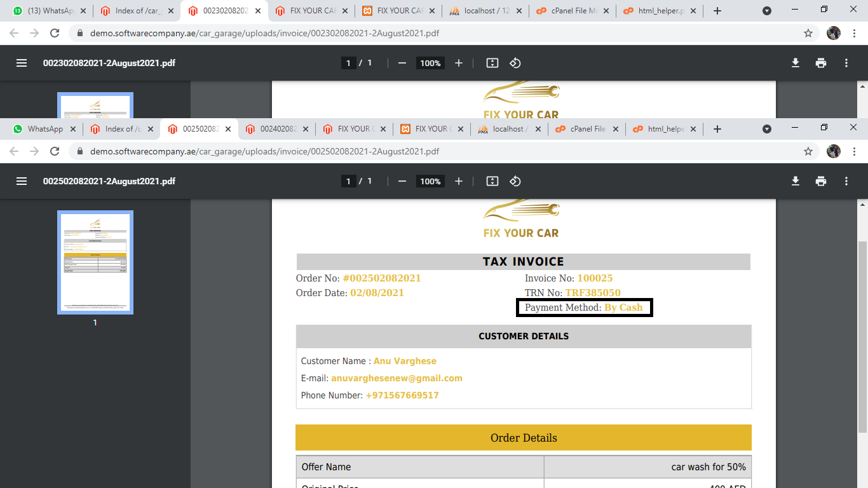868x488 pixels.
Task: Open more actions menu for 002502082021 PDF
Action: (846, 181)
